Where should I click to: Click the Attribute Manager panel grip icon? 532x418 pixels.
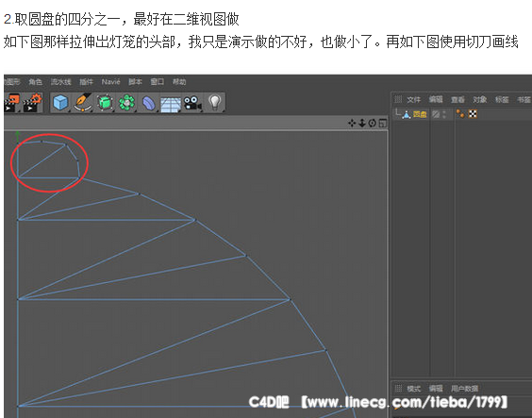[398, 388]
